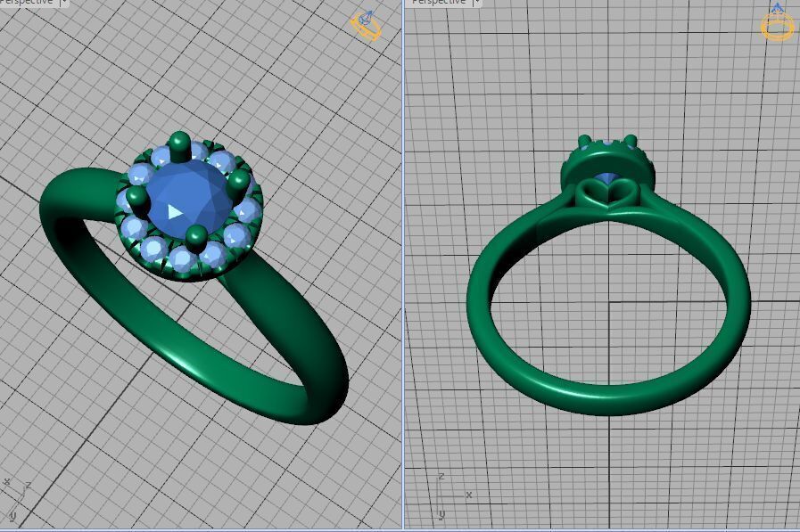Click the orange ring view icon in left viewport
Image resolution: width=800 pixels, height=532 pixels.
pos(366,26)
